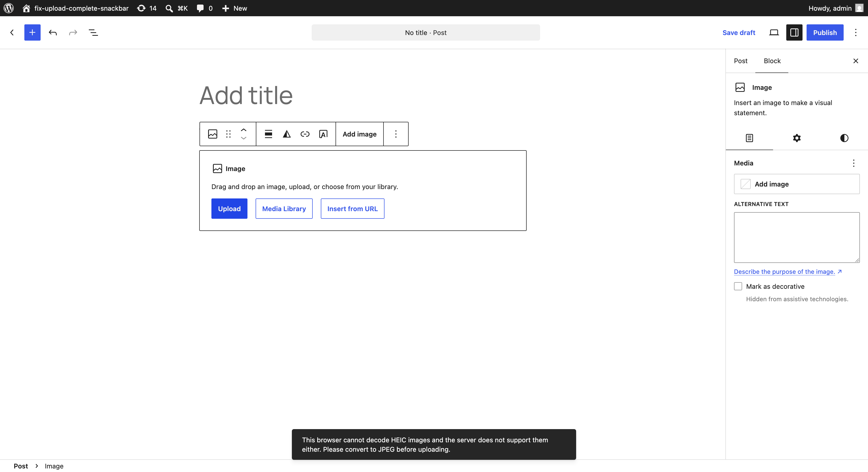Select the content list panel tab icon

click(x=749, y=138)
